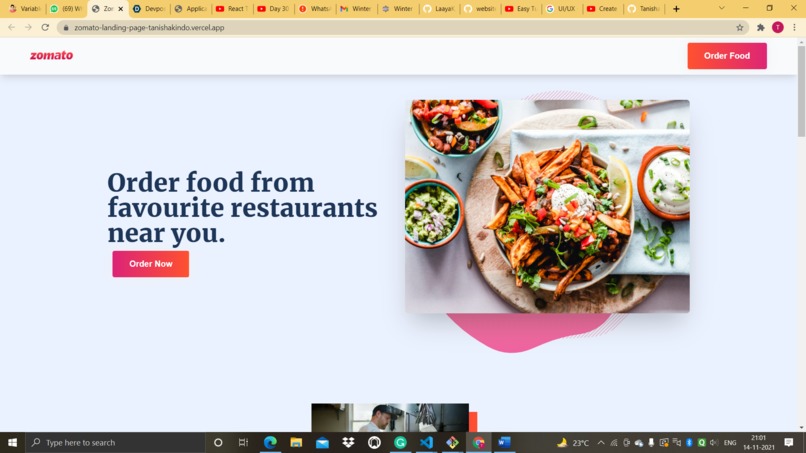The height and width of the screenshot is (453, 806).
Task: Open the weather 23°C widget
Action: [x=573, y=442]
